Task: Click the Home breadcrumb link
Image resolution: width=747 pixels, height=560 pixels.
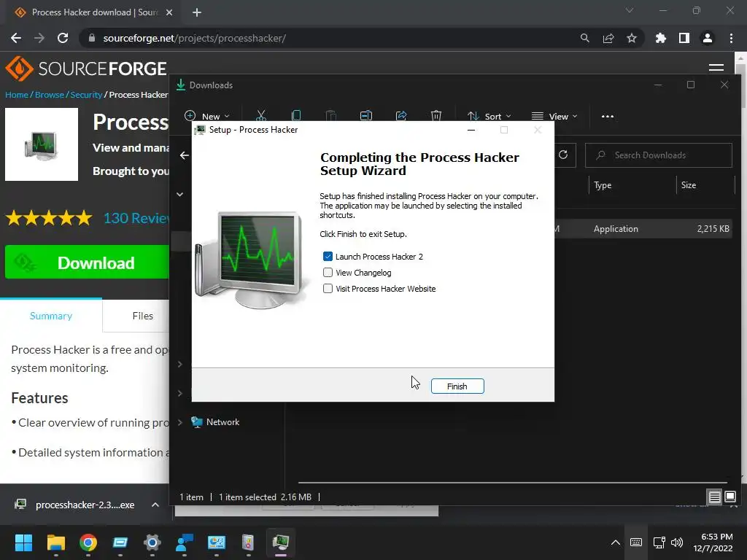Action: pos(17,95)
